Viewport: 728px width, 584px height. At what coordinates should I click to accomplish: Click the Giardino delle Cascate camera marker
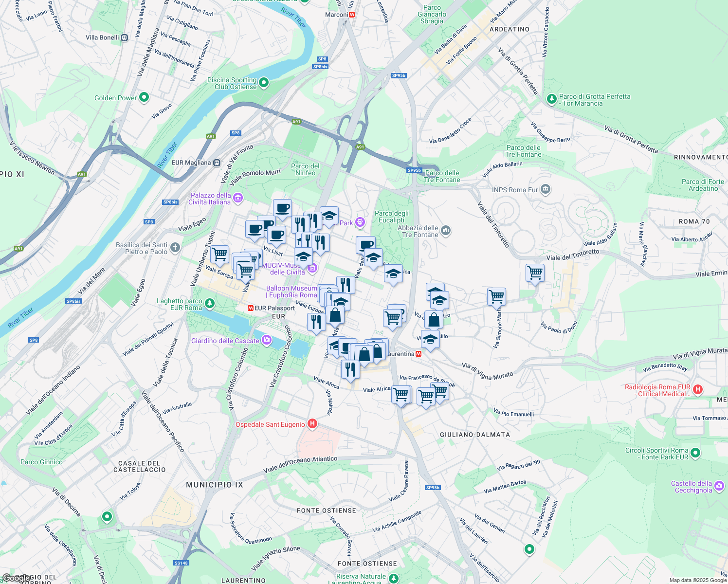pyautogui.click(x=266, y=340)
